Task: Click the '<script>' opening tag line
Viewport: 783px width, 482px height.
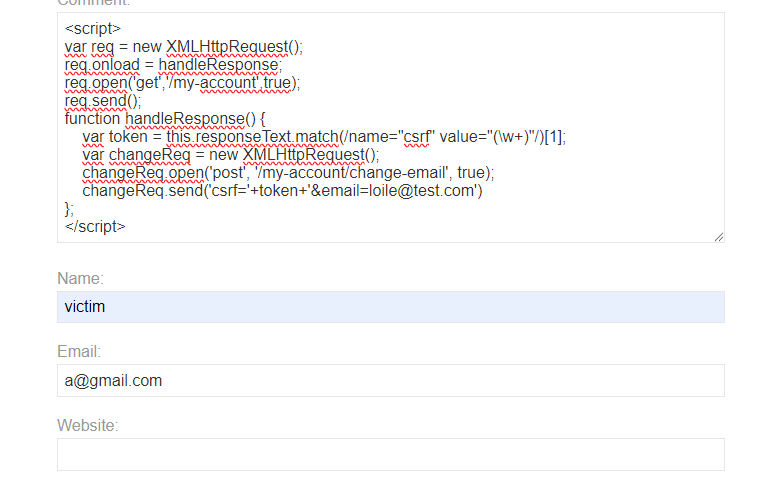Action: coord(93,28)
